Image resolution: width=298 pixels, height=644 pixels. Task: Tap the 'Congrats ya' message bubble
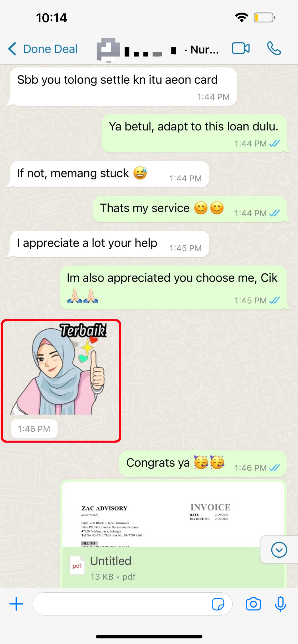point(203,463)
